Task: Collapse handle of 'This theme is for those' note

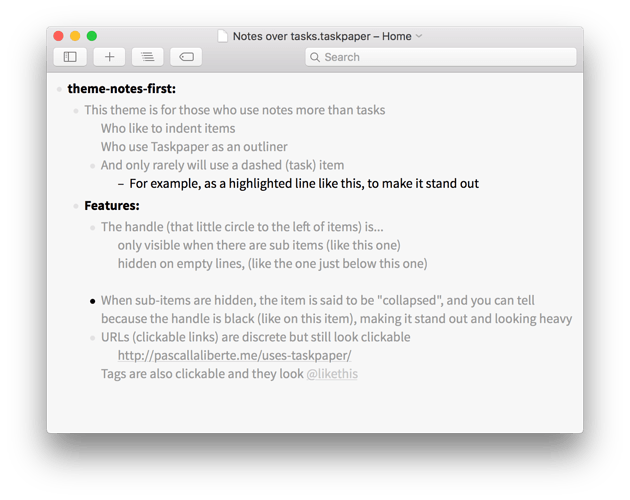Action: point(76,111)
